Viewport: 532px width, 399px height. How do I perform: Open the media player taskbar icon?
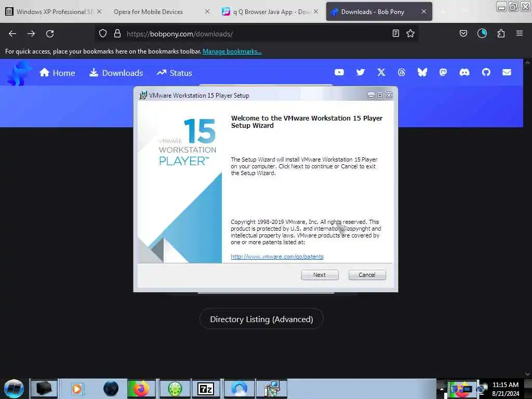[77, 389]
